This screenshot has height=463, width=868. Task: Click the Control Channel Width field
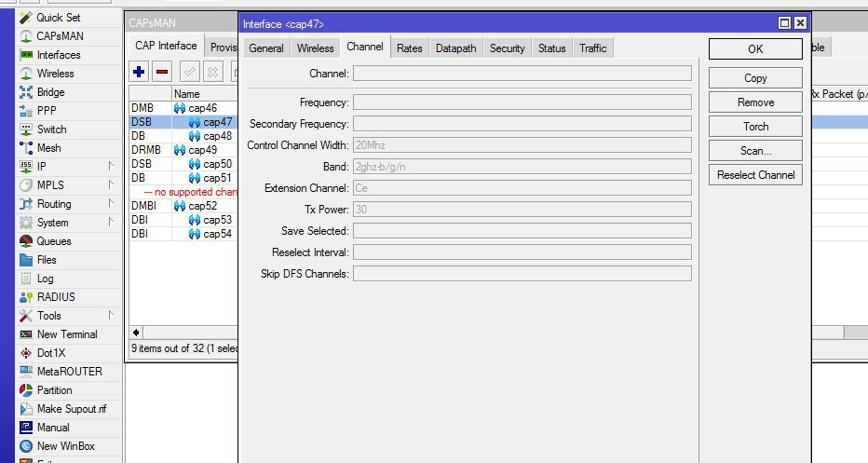click(x=522, y=145)
